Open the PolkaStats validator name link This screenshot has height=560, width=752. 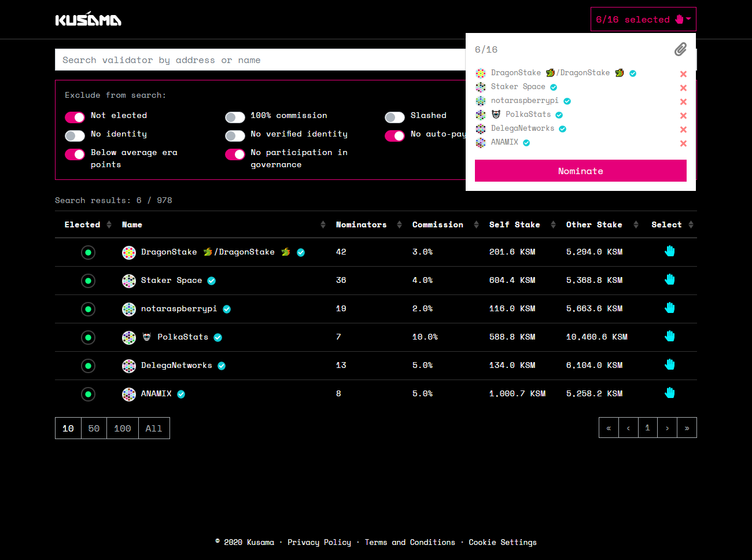175,337
